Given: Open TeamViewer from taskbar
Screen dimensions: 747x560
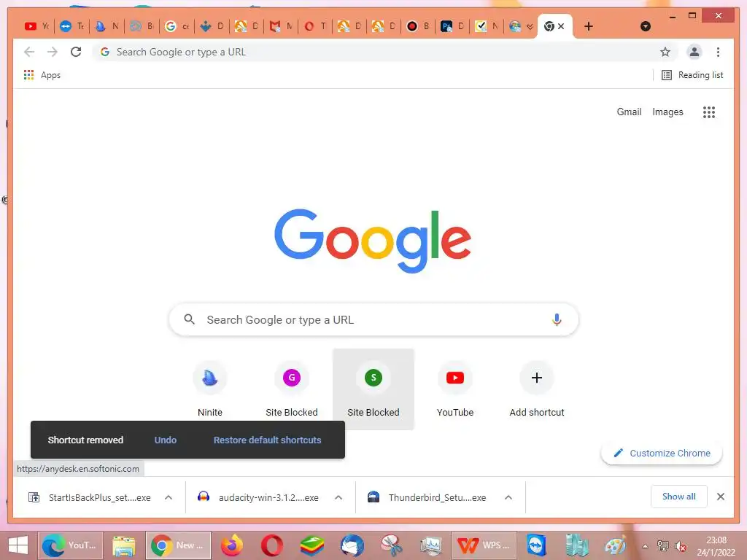Looking at the screenshot, I should tap(536, 545).
